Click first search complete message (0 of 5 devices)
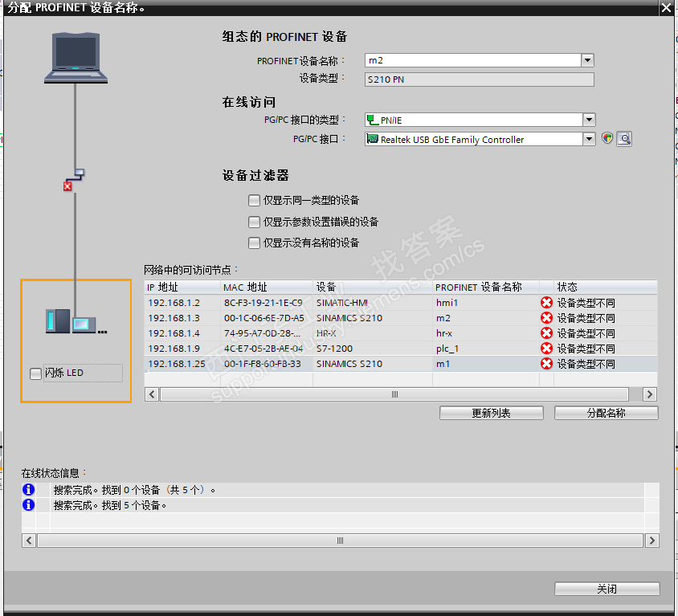This screenshot has width=678, height=616. coord(134,490)
